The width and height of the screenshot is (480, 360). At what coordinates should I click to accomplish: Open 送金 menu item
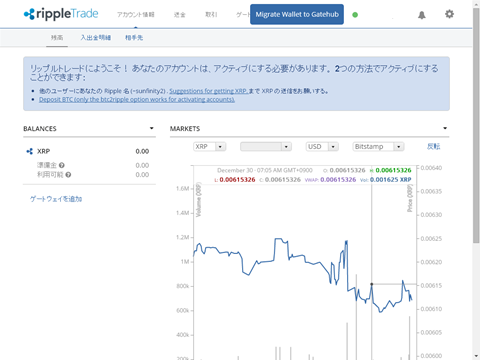(179, 15)
